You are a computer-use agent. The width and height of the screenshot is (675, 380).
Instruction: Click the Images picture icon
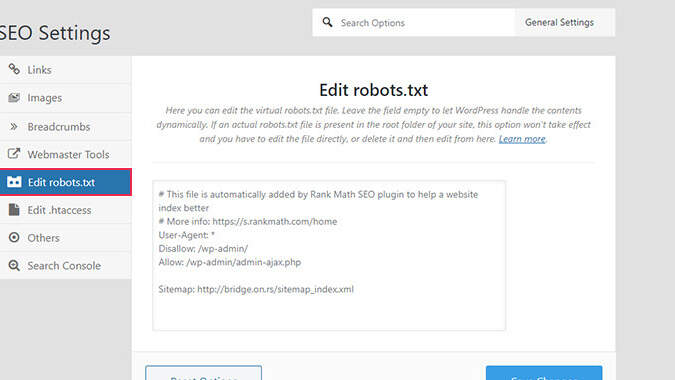coord(14,98)
